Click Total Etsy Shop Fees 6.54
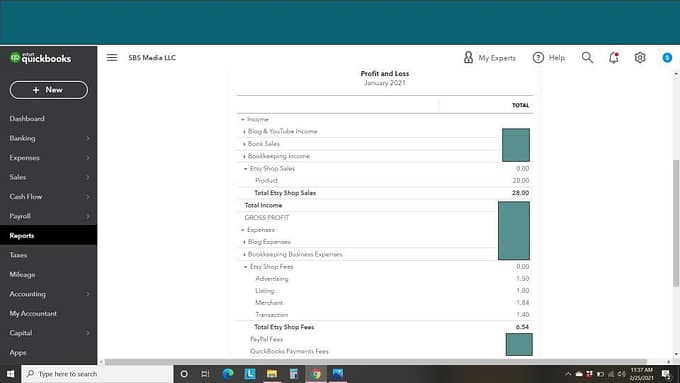The image size is (680, 383). (x=522, y=327)
